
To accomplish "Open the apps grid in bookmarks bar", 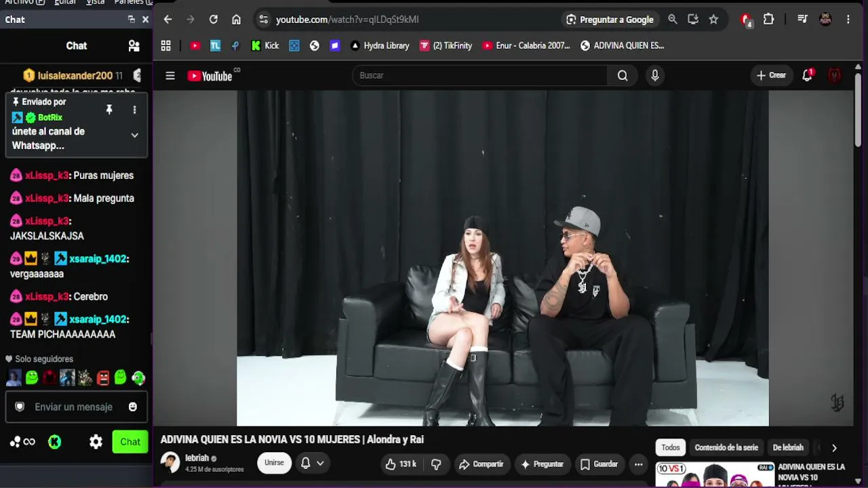I will tap(165, 45).
